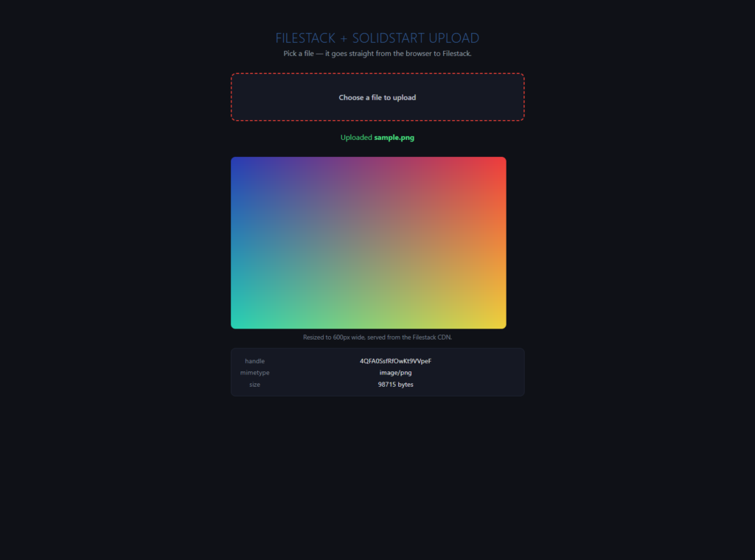Select the subtitle text about picking a file

tap(377, 53)
